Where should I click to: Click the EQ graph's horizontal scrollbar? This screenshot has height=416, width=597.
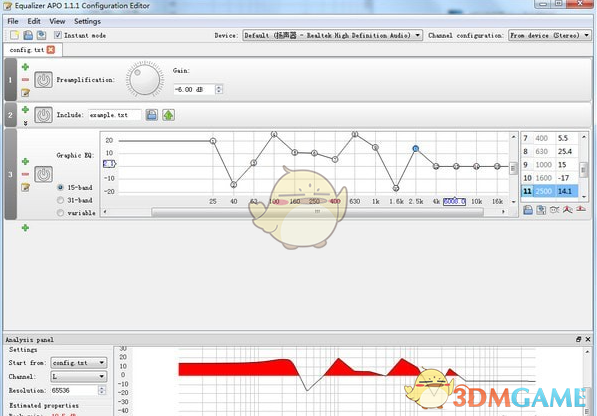click(317, 212)
